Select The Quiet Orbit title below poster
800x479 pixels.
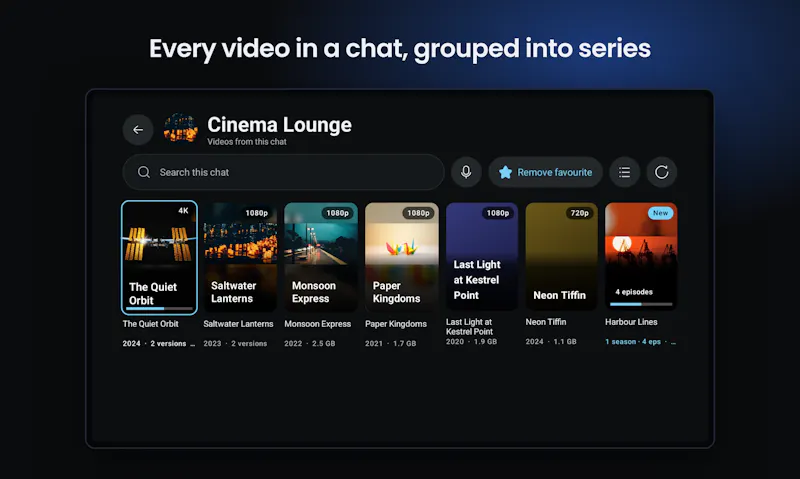coord(151,324)
